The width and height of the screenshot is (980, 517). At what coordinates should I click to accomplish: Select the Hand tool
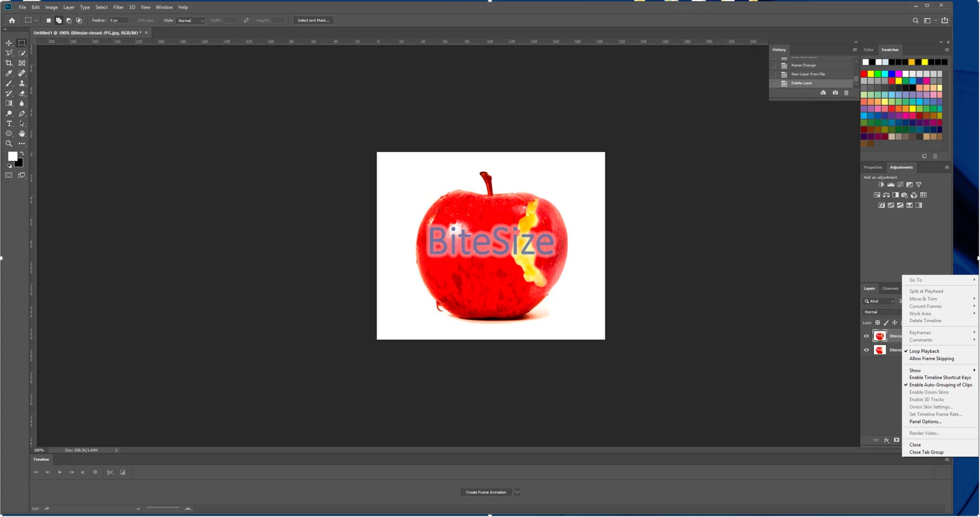click(22, 134)
